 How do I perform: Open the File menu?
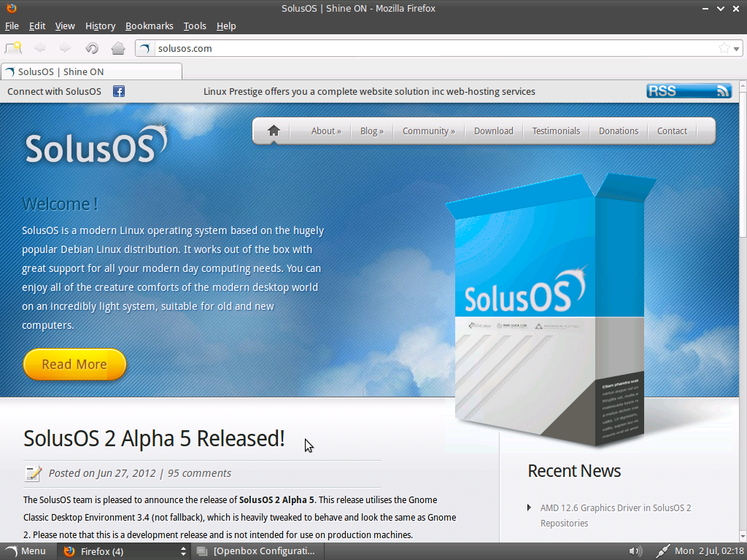pos(12,26)
